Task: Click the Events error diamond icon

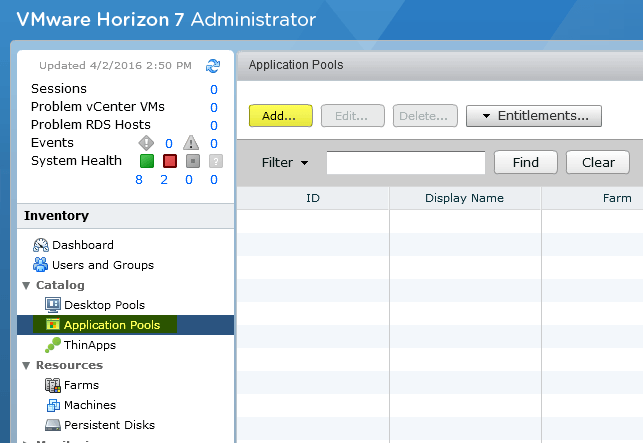Action: click(x=146, y=143)
